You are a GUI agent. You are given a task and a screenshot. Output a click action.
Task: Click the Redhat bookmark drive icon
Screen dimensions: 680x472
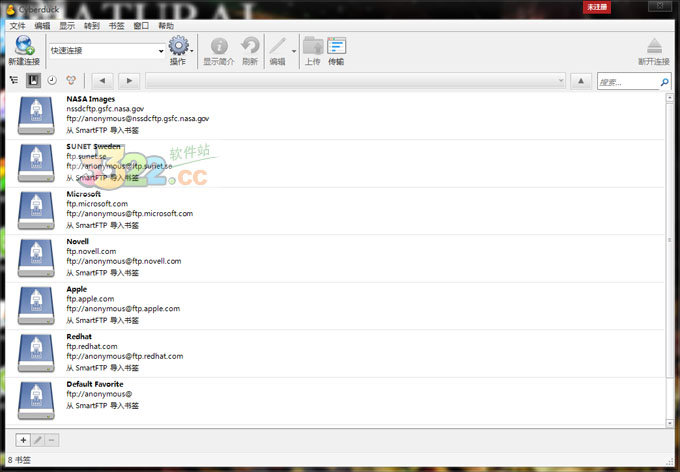tap(36, 353)
